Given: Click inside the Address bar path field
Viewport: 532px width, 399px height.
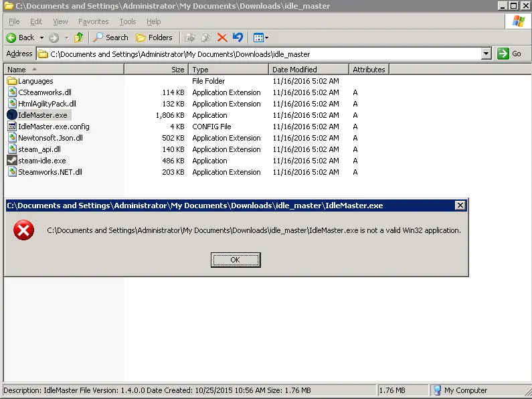Looking at the screenshot, I should coord(260,54).
